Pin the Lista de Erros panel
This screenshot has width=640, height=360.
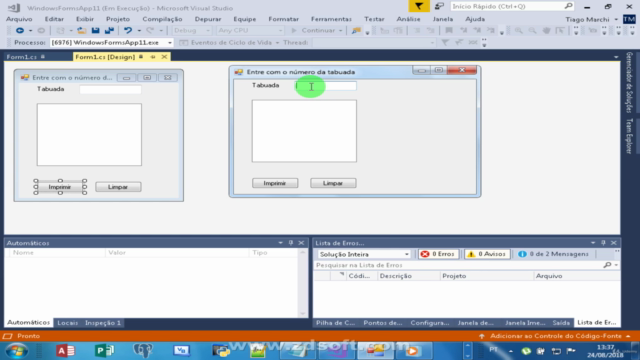tap(603, 243)
